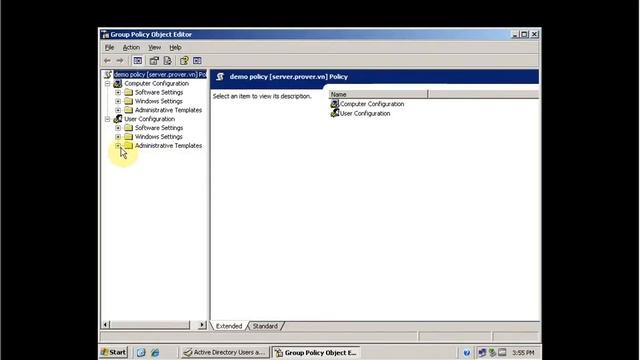Click Software Settings folder icon under Computer Configuration

pos(129,92)
